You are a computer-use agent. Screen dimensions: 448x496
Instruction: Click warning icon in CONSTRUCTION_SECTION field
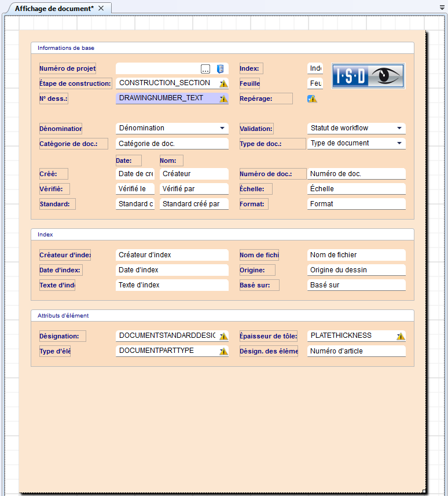point(223,83)
